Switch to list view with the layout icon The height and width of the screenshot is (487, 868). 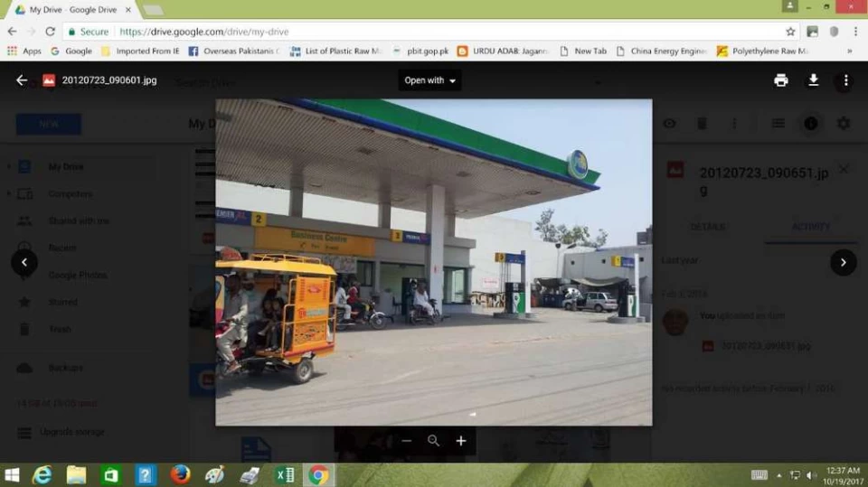tap(778, 124)
